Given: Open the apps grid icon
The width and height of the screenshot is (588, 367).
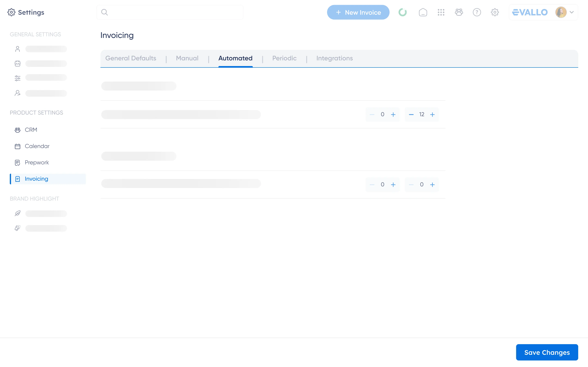Looking at the screenshot, I should [x=441, y=12].
